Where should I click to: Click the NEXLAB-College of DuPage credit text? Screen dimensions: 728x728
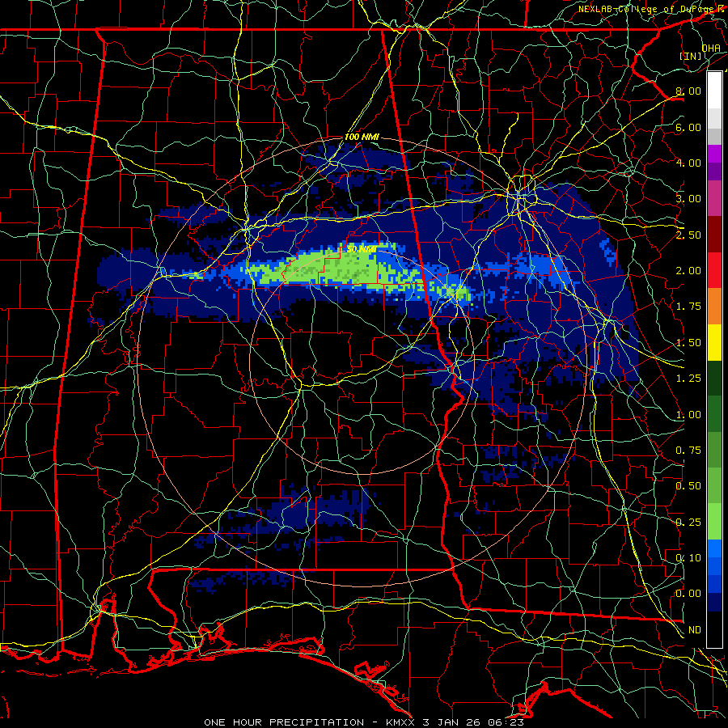[647, 9]
